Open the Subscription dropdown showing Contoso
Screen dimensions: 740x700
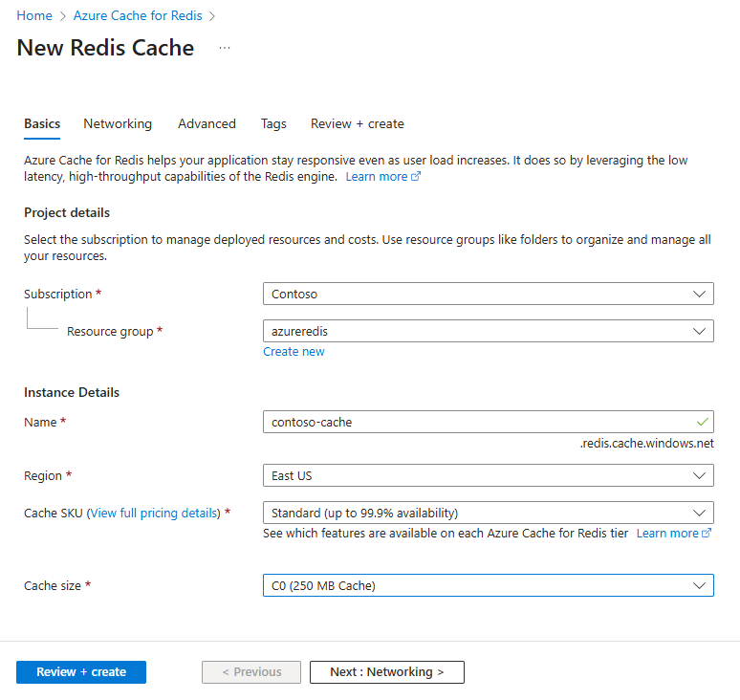tap(488, 294)
